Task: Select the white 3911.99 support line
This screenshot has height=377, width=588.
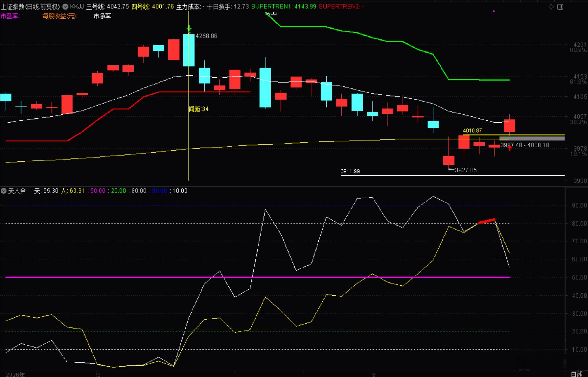Action: pos(452,175)
